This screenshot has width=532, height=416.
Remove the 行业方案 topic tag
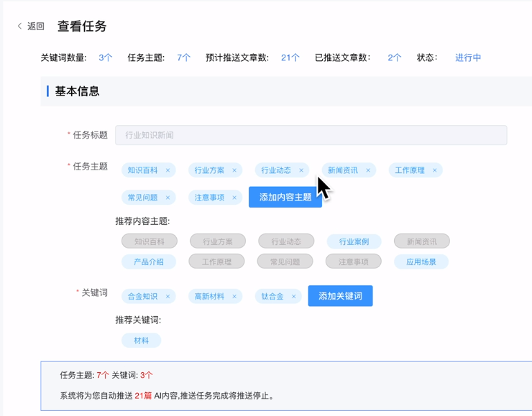pyautogui.click(x=234, y=170)
